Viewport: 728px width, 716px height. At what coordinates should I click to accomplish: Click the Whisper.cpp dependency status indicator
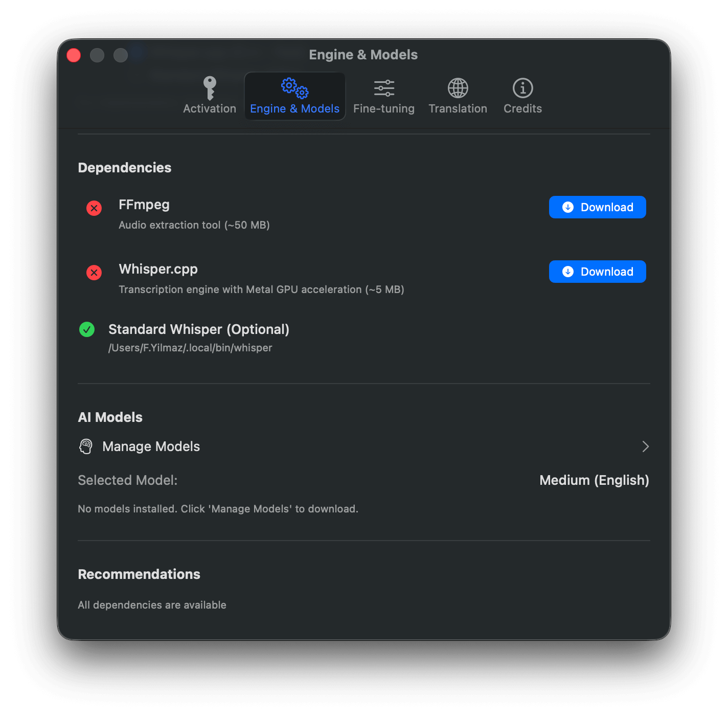pos(94,273)
